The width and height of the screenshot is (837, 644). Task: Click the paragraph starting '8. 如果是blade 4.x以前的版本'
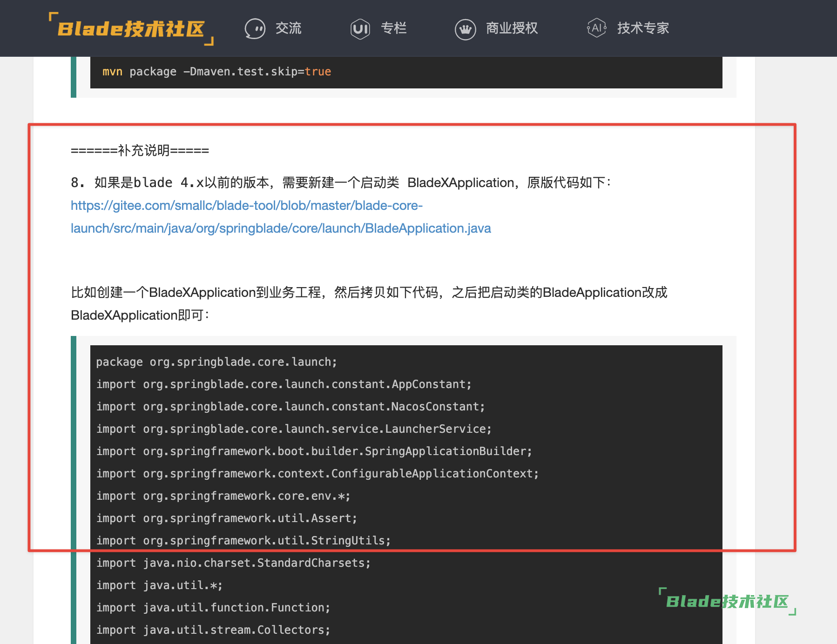341,182
